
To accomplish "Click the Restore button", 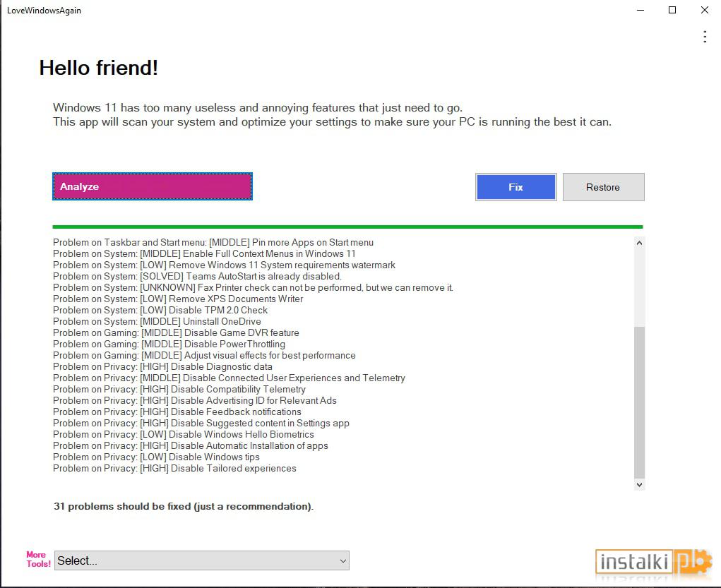I will tap(603, 187).
